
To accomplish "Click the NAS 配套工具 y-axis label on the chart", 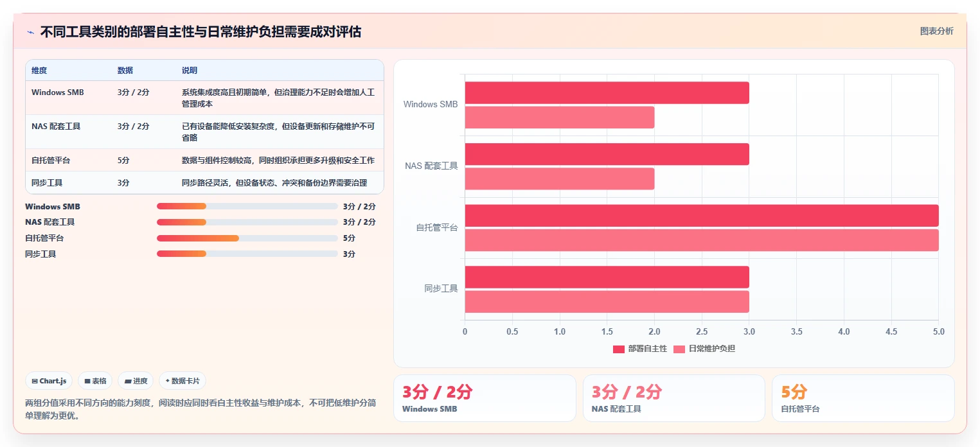I will tap(431, 166).
